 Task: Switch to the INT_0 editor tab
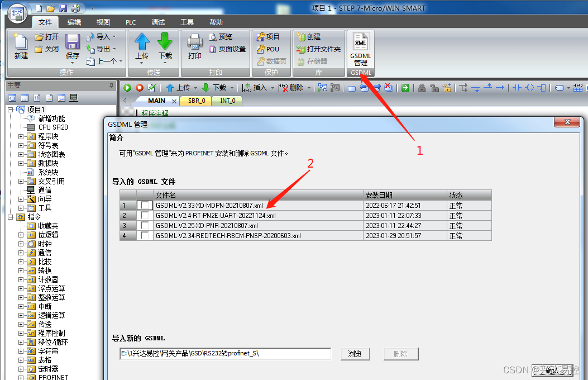coord(228,101)
